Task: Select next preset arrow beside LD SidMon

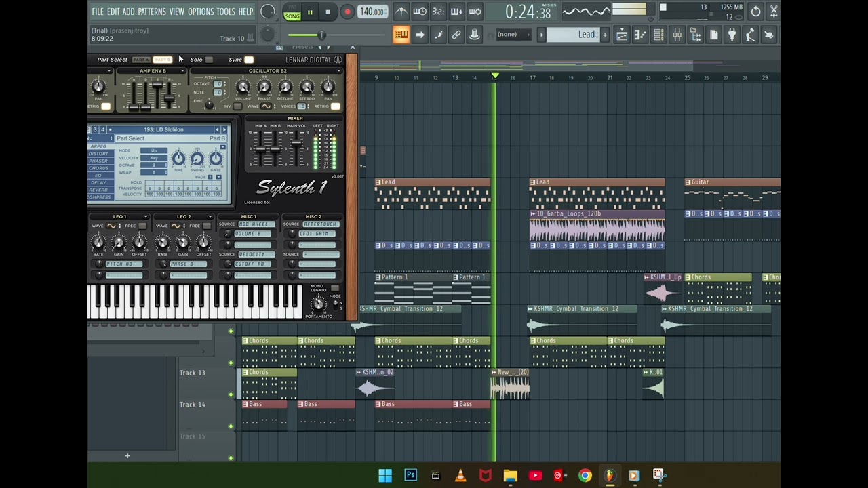Action: pyautogui.click(x=224, y=129)
